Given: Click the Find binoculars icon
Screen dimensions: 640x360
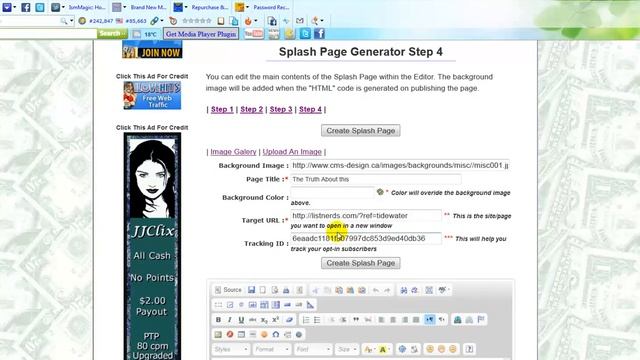Looking at the screenshot, I should pos(404,290).
